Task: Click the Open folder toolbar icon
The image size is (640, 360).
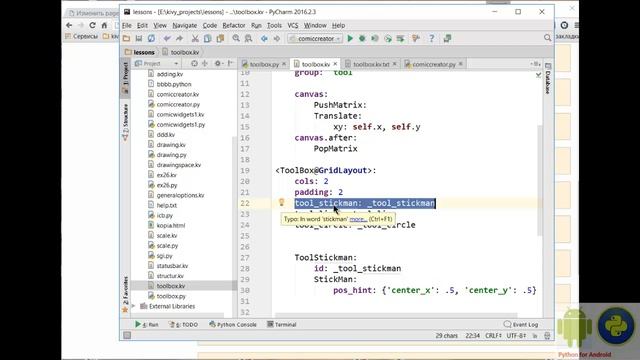Action: [127, 38]
